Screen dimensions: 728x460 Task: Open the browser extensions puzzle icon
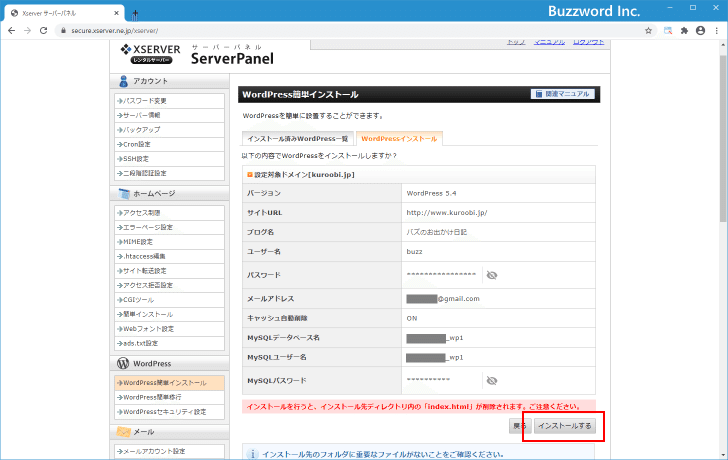click(x=684, y=31)
